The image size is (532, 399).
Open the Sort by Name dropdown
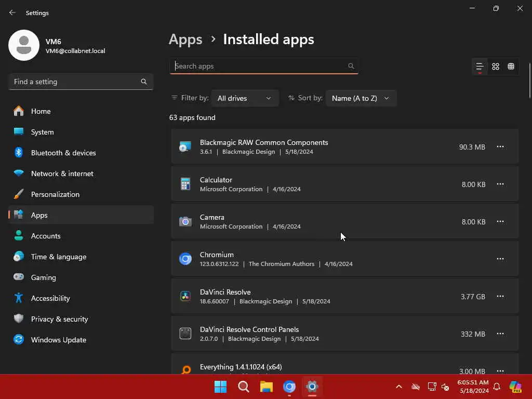[x=361, y=98]
